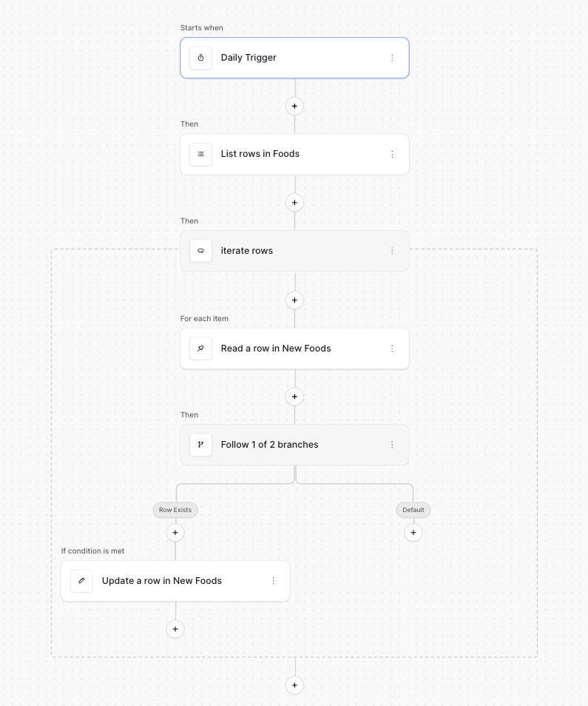Open Update a row in New Foods options menu

[x=273, y=581]
